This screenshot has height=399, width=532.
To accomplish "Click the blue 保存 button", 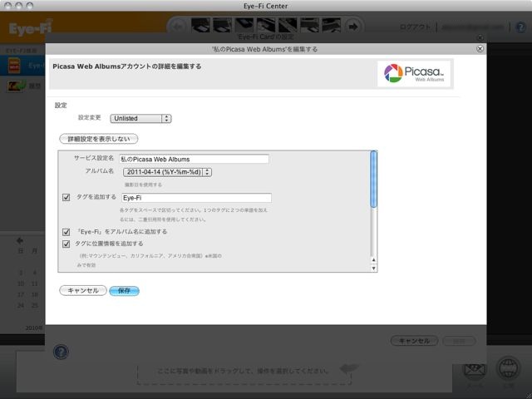I will [124, 291].
